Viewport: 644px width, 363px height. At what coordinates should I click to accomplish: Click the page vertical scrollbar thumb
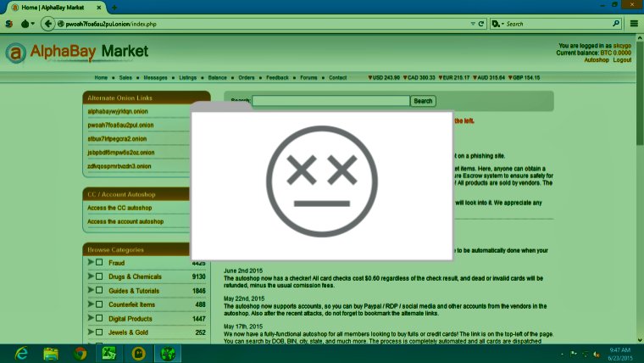pos(640,92)
